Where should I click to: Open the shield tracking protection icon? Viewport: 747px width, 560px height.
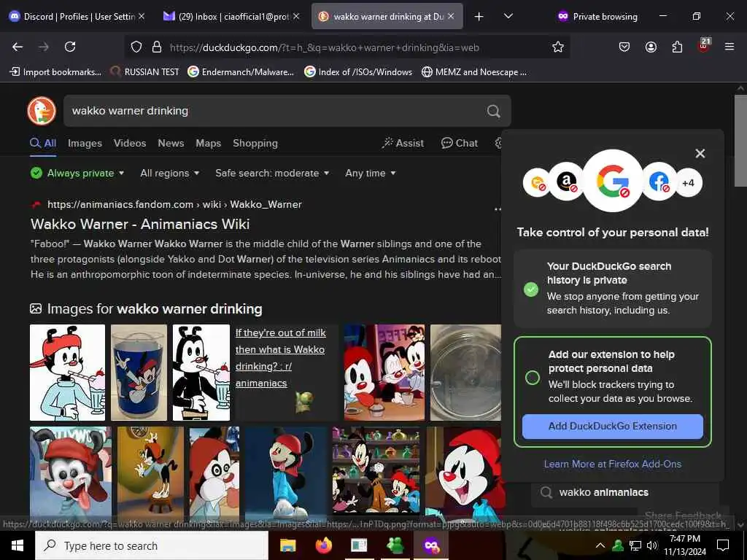[136, 47]
